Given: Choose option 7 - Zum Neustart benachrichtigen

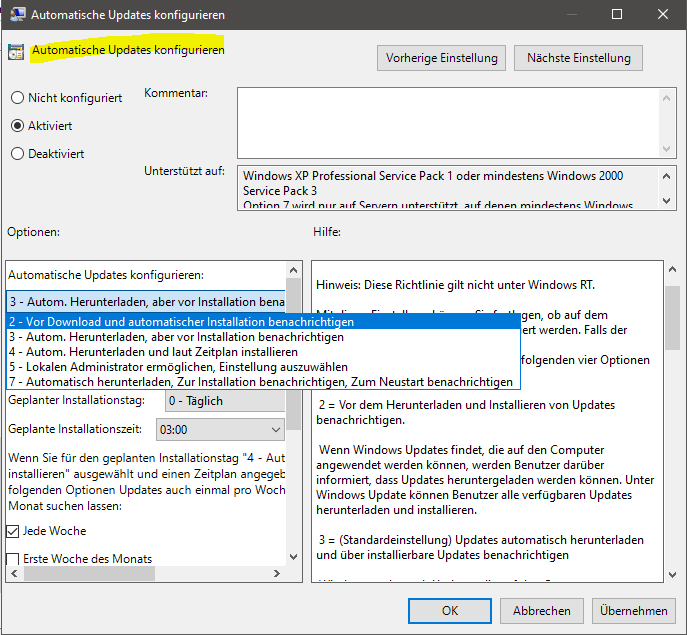Looking at the screenshot, I should pyautogui.click(x=263, y=382).
